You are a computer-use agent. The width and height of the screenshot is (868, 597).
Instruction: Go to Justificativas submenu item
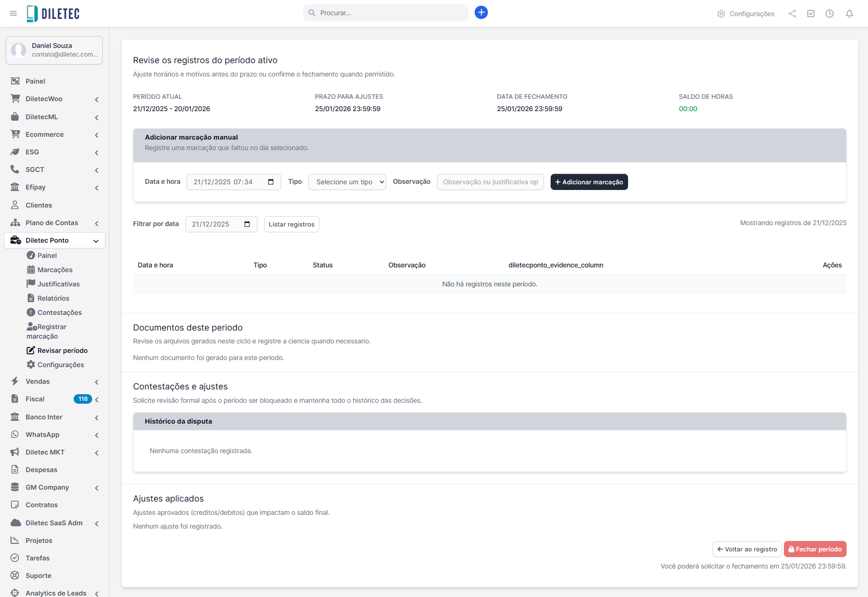58,284
